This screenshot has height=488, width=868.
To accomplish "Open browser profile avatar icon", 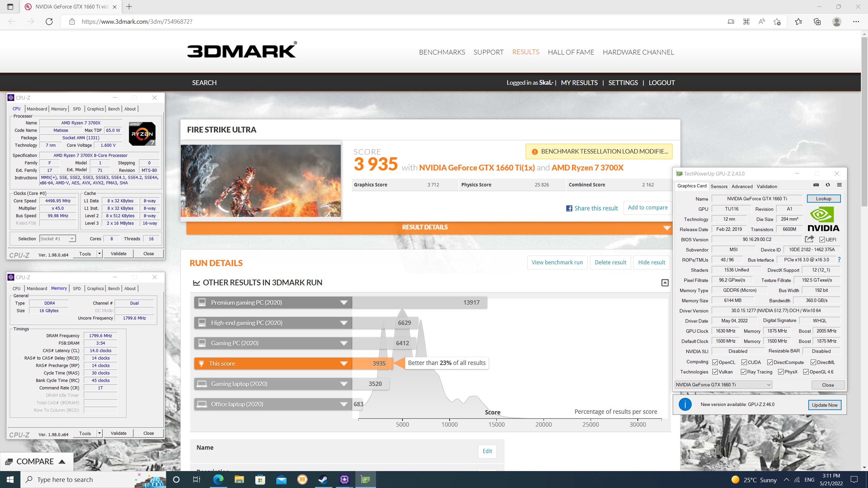I will pyautogui.click(x=836, y=22).
